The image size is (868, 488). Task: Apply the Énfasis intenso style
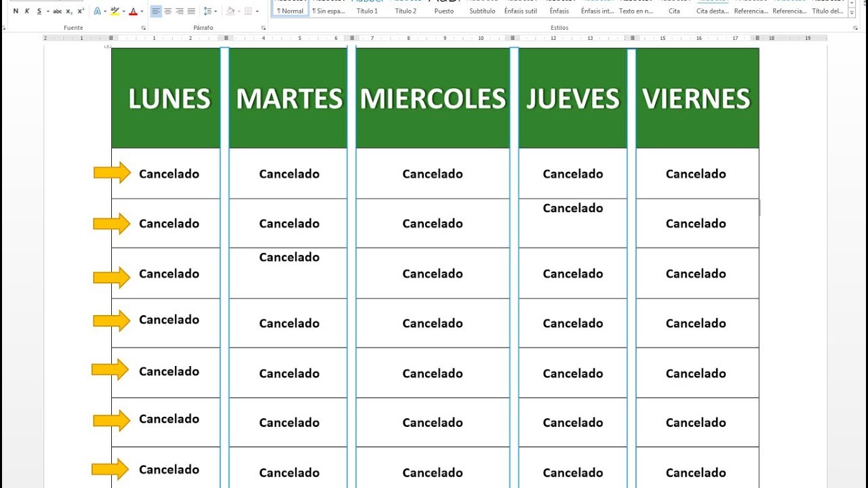[597, 8]
